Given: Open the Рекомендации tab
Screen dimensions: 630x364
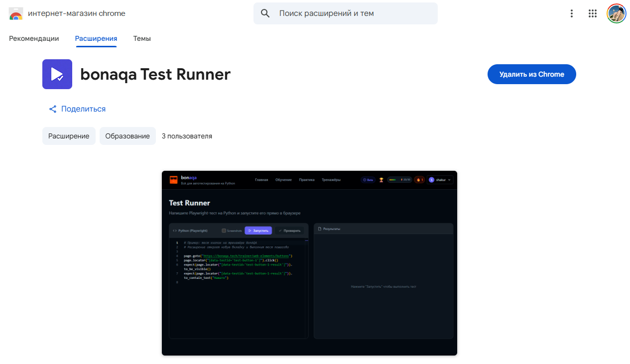Looking at the screenshot, I should point(34,38).
